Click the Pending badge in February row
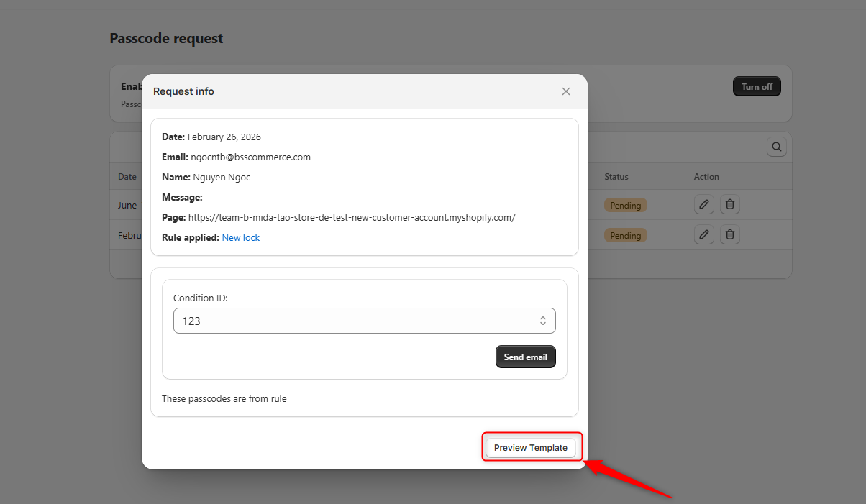Screen dimensions: 866x504 [x=625, y=235]
